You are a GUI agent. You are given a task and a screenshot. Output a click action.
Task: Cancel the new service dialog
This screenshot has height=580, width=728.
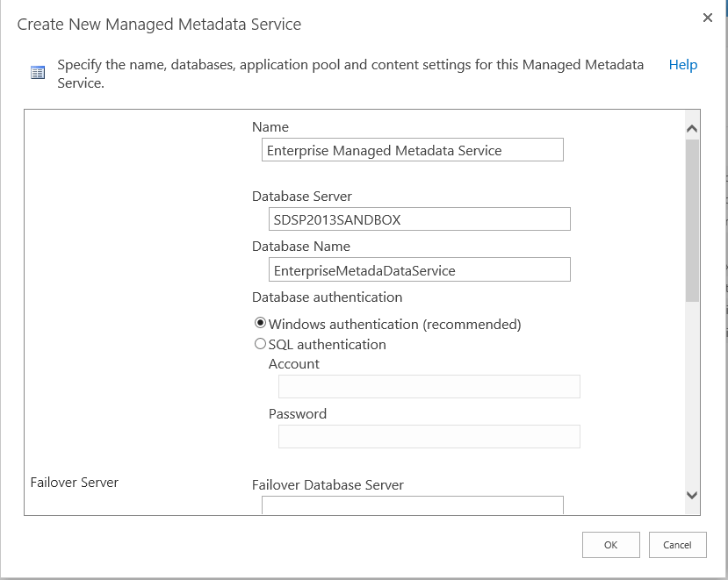pyautogui.click(x=677, y=545)
